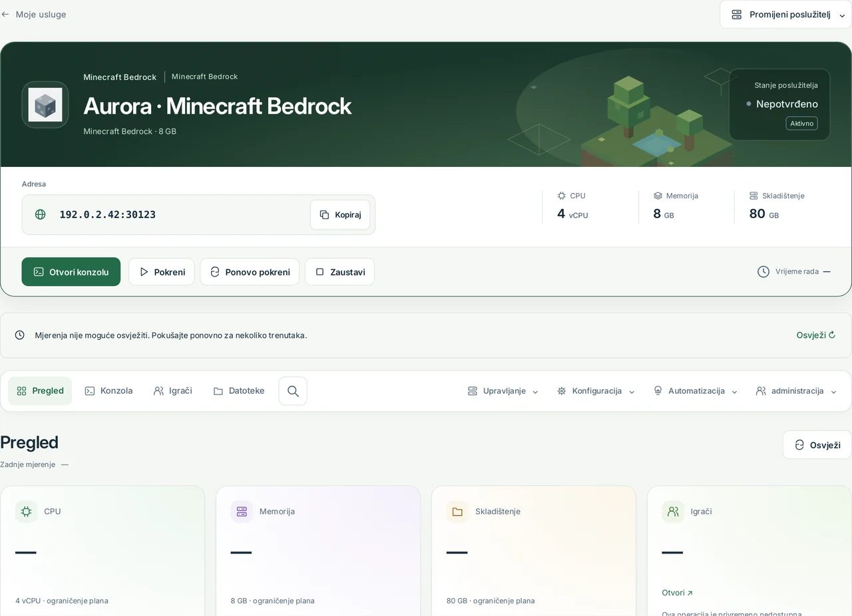Click the layers icon next to Memorija spec
852x616 pixels.
(x=658, y=196)
